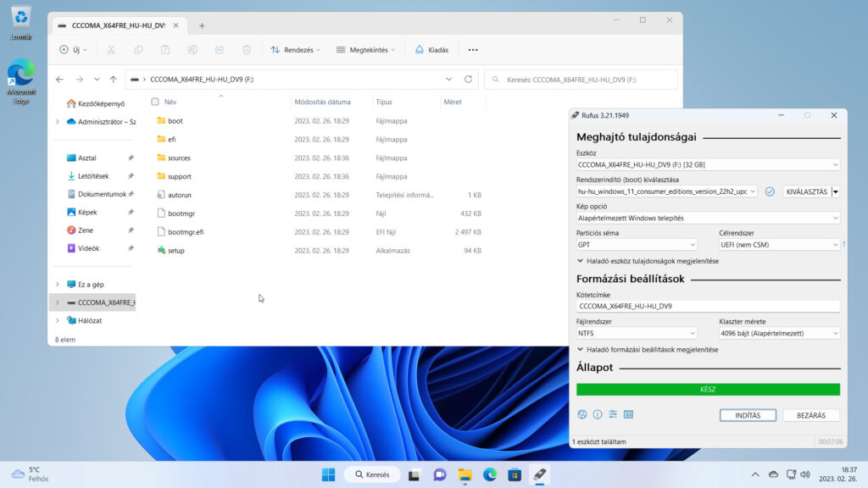The height and width of the screenshot is (488, 868).
Task: Open Windows Start button on taskbar
Action: (328, 474)
